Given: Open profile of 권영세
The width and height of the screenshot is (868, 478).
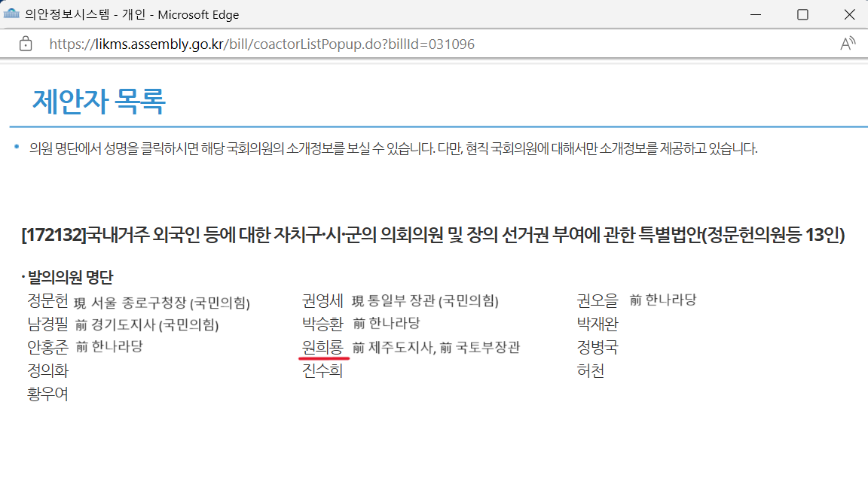Looking at the screenshot, I should [x=322, y=301].
